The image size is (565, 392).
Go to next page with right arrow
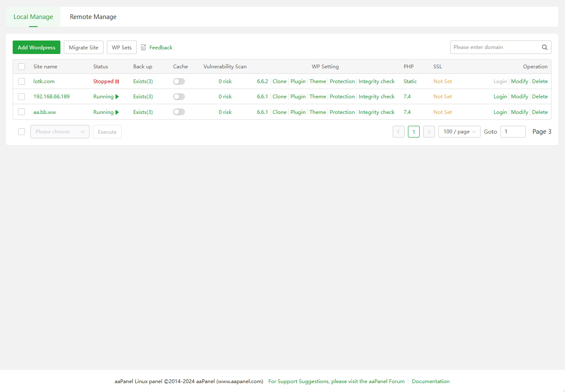[429, 132]
